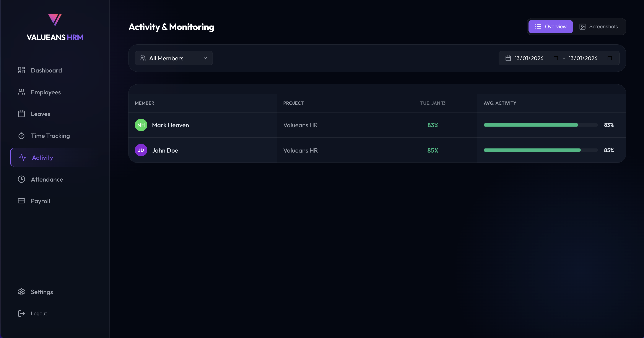This screenshot has height=338, width=644.
Task: Open the Payroll card icon
Action: pos(21,201)
